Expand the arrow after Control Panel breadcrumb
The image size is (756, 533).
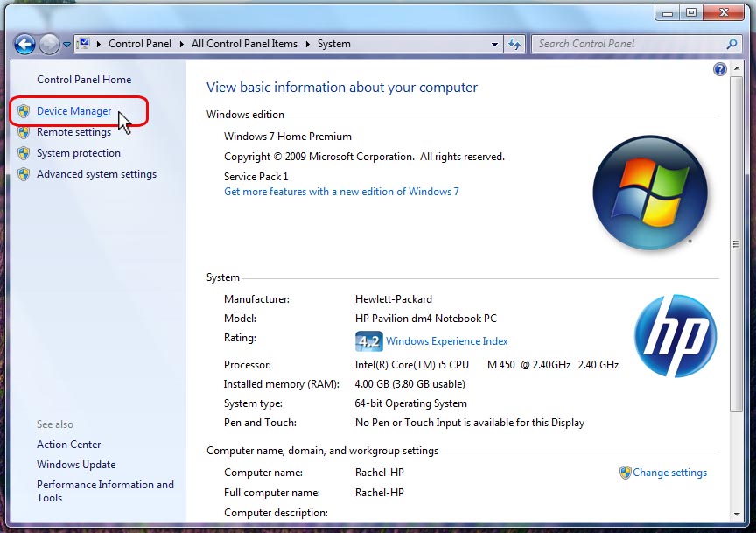182,44
